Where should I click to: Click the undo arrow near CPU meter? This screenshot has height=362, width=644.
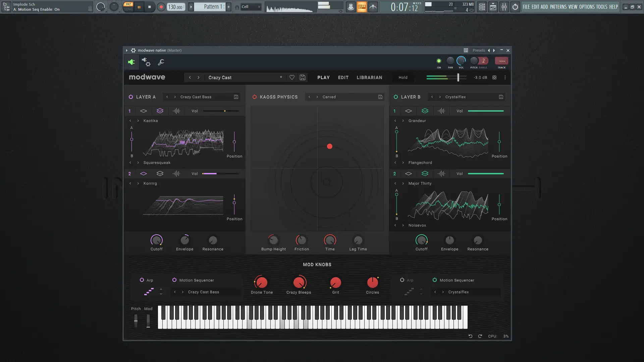470,336
